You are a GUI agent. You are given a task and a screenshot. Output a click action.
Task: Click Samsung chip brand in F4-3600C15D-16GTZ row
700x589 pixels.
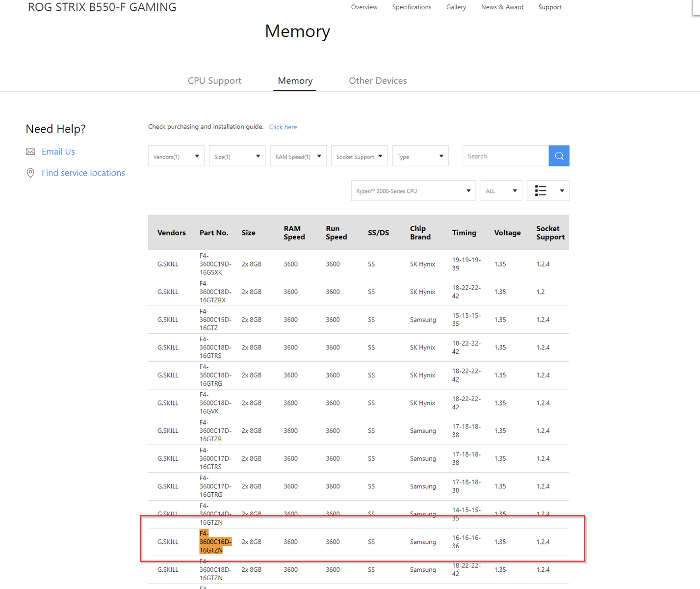(x=423, y=320)
